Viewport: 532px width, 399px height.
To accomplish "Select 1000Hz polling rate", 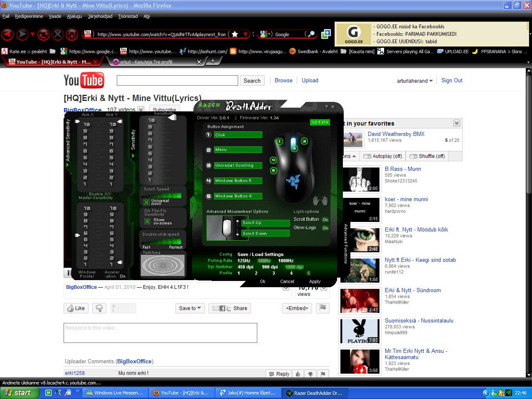I will [x=286, y=261].
